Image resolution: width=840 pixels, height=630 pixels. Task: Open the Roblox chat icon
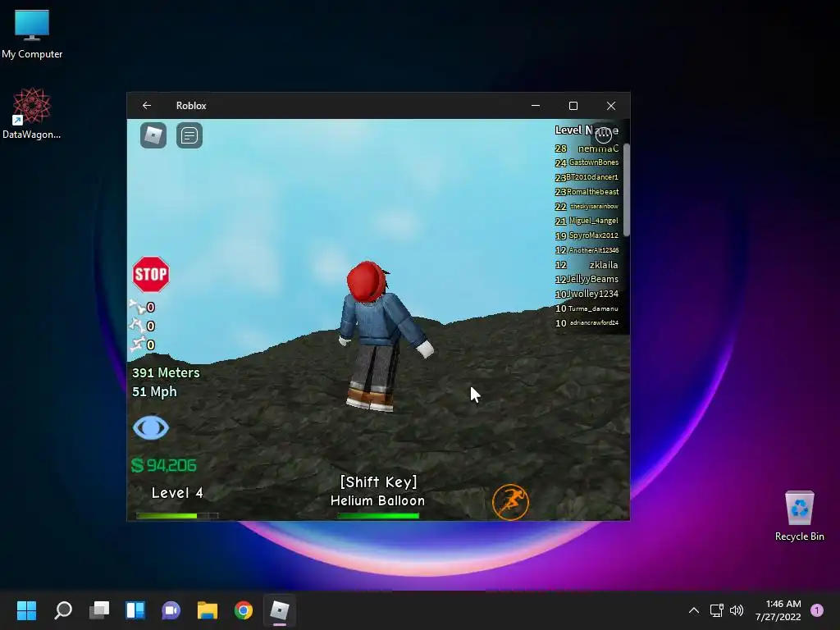[x=189, y=135]
